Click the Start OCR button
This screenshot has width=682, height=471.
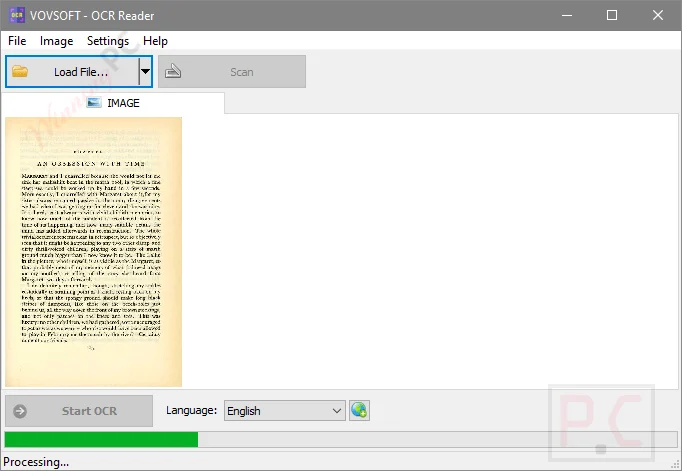point(79,411)
